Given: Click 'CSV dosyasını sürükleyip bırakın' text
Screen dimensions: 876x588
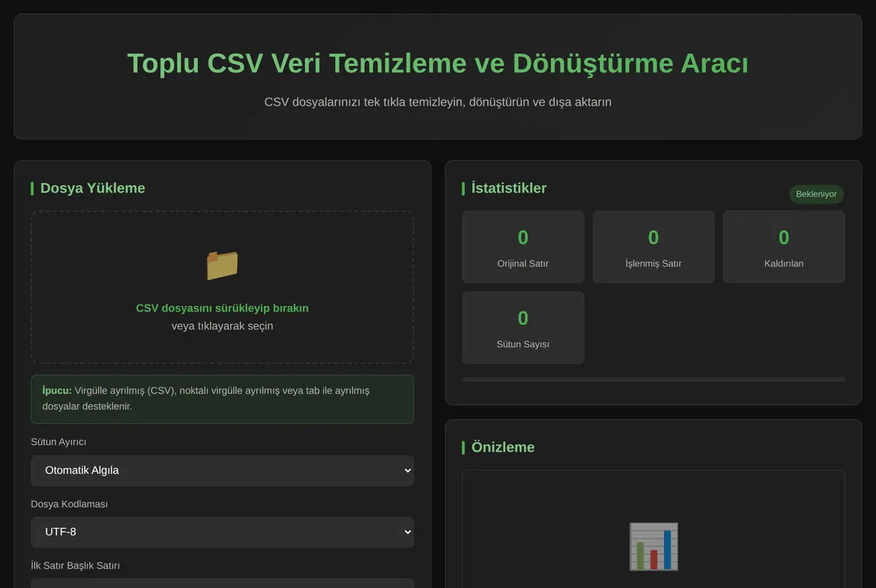Looking at the screenshot, I should coord(222,308).
